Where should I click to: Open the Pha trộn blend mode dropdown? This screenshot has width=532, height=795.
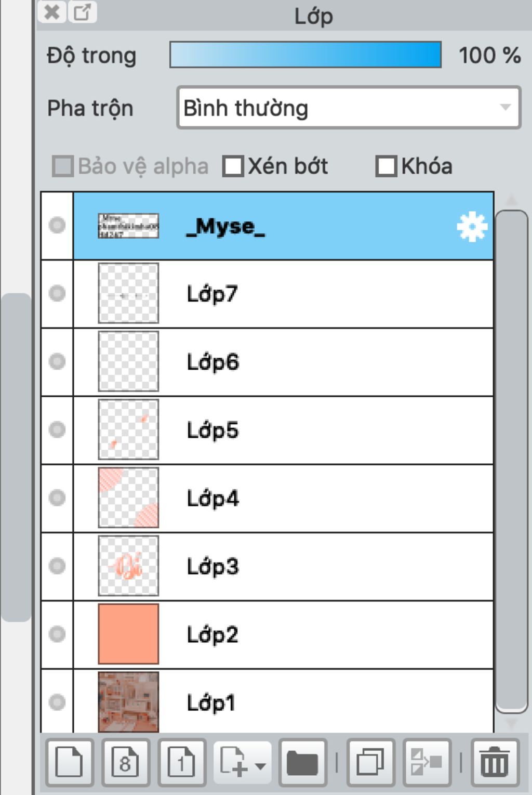coord(348,108)
